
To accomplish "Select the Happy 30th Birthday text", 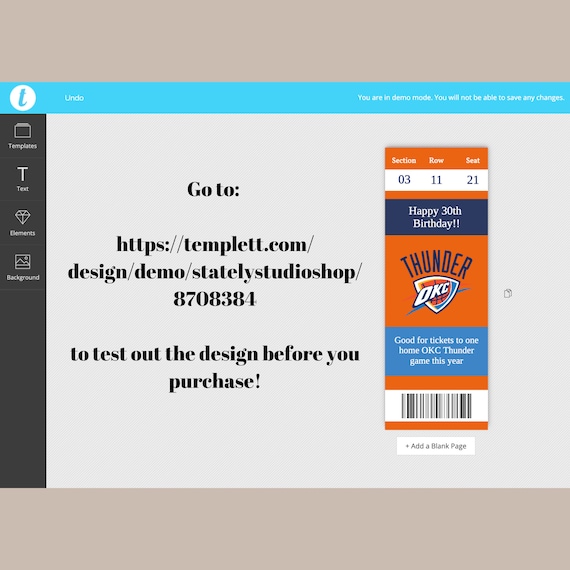I will click(435, 217).
